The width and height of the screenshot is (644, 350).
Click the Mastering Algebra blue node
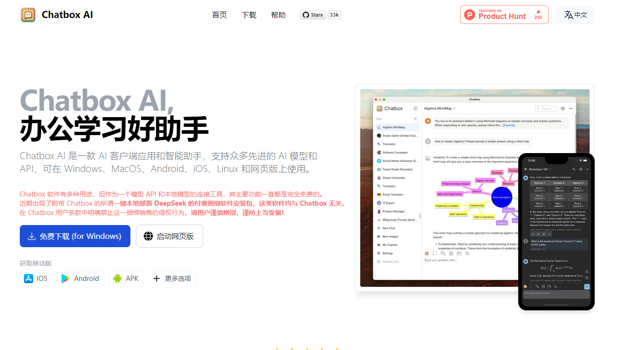501,197
